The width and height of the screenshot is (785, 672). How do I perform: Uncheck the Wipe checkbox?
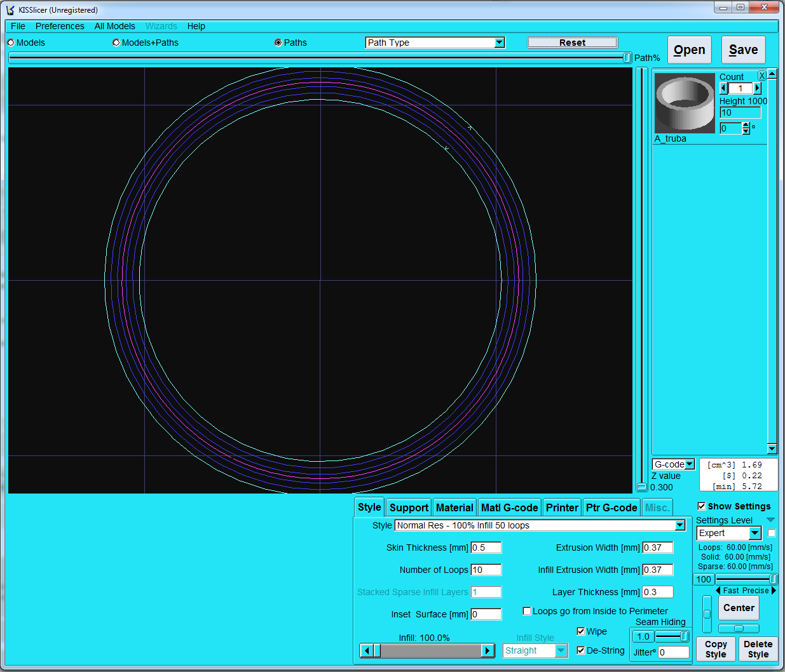581,631
